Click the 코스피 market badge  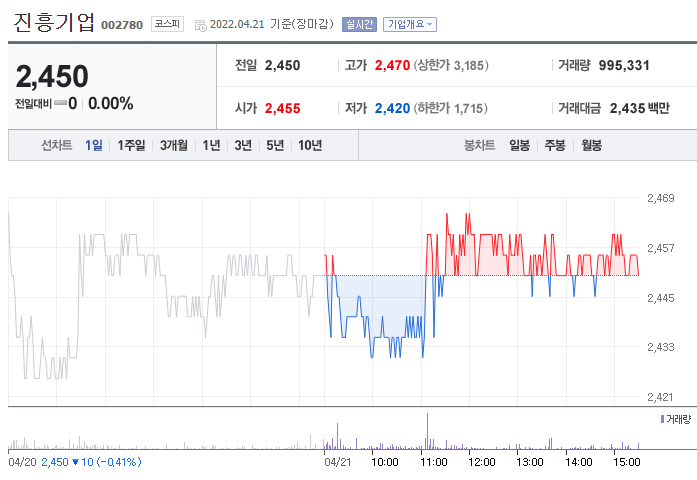[167, 24]
